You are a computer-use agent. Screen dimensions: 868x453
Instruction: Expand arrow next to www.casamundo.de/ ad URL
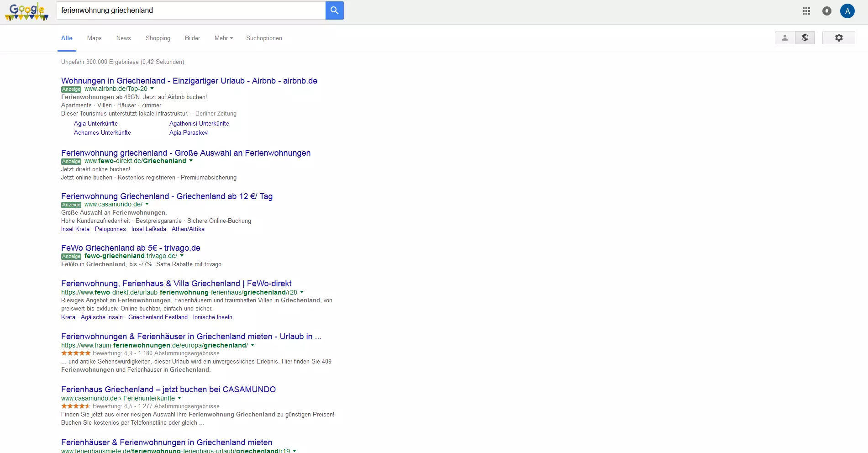click(147, 204)
